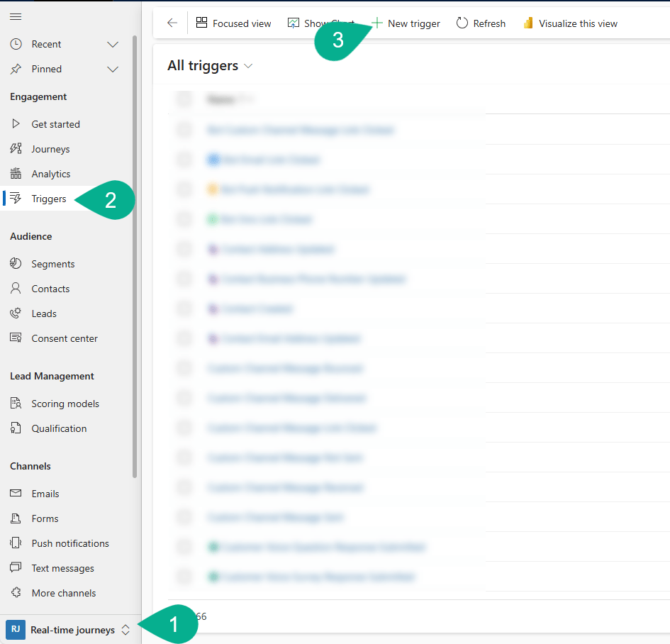
Task: Check the last visible row checkbox
Action: [184, 577]
